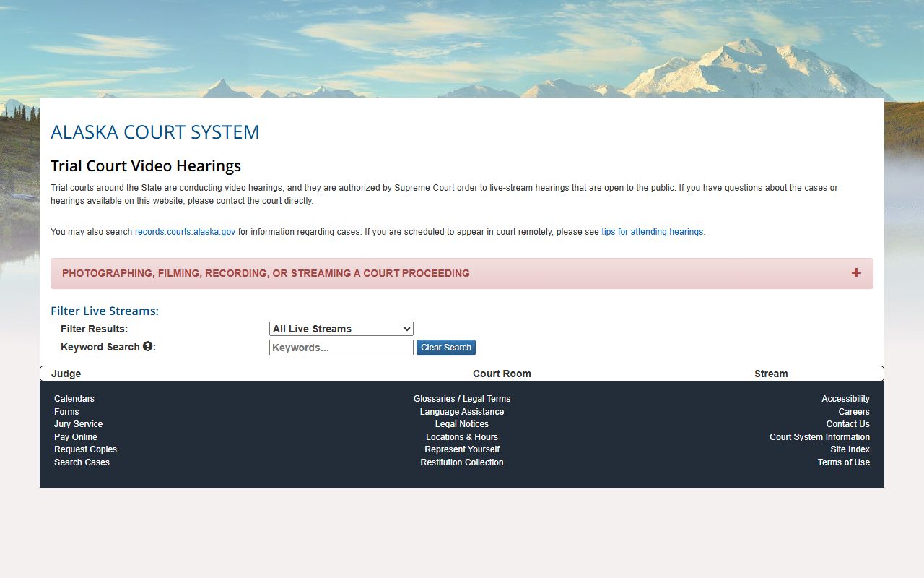The image size is (924, 578).
Task: Open the Contact Us footer link
Action: point(847,424)
